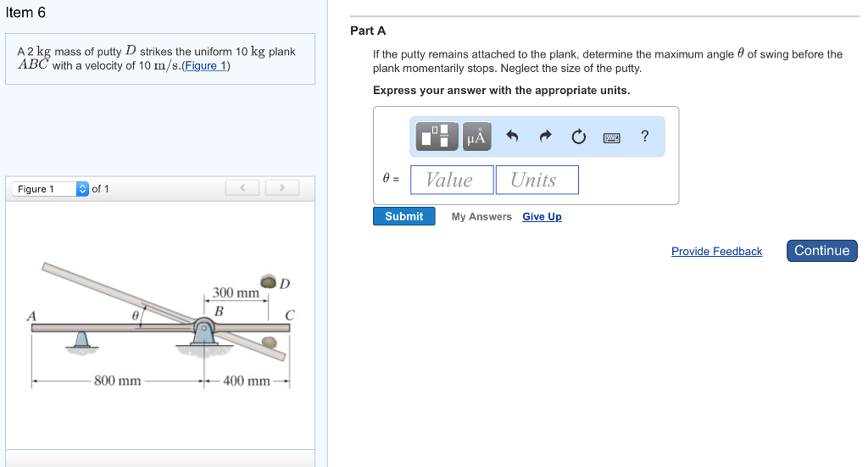Image resolution: width=868 pixels, height=467 pixels.
Task: Open the µÅ symbols and units palette
Action: (476, 136)
